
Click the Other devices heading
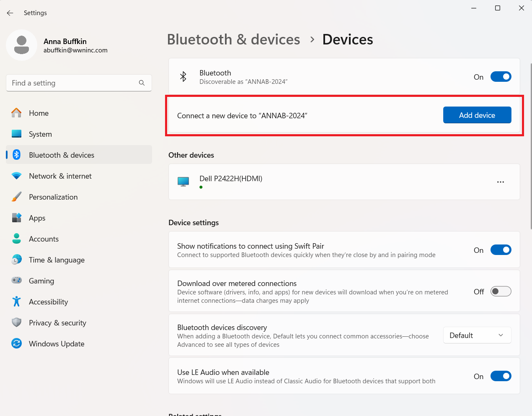click(x=191, y=155)
